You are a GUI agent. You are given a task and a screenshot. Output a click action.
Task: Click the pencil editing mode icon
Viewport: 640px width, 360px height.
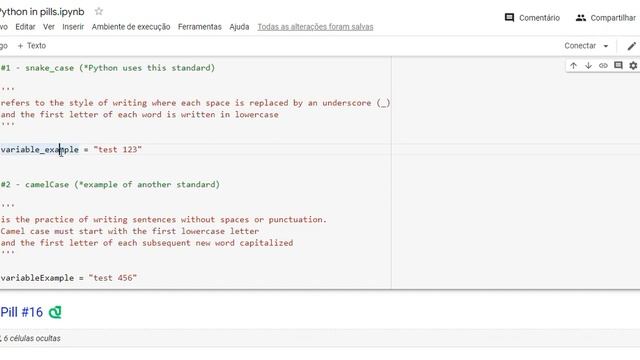tap(631, 46)
